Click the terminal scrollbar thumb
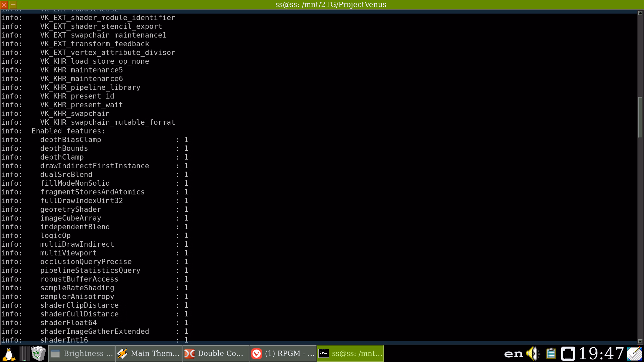This screenshot has width=644, height=362. coord(640,117)
